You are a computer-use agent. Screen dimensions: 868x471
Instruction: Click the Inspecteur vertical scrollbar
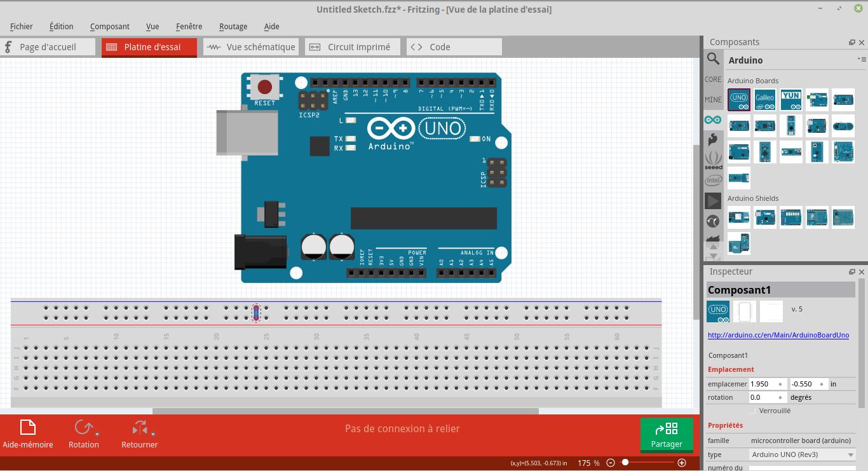pyautogui.click(x=862, y=343)
